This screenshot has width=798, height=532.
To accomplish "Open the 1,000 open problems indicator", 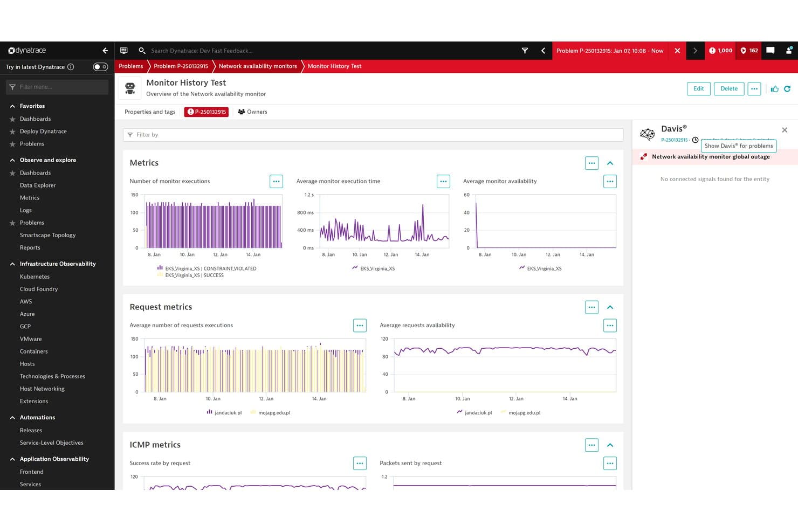I will (x=721, y=51).
